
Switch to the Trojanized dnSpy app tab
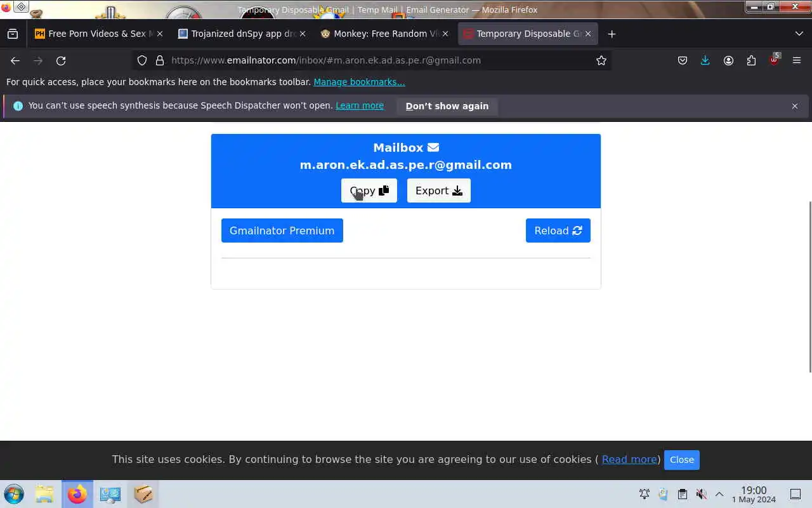tap(241, 34)
